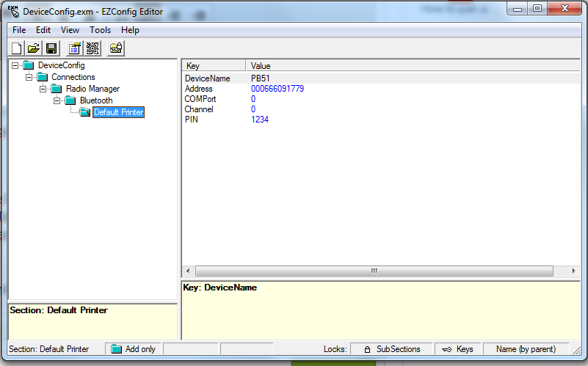
Task: Click the key icon beside Keys
Action: tap(446, 350)
